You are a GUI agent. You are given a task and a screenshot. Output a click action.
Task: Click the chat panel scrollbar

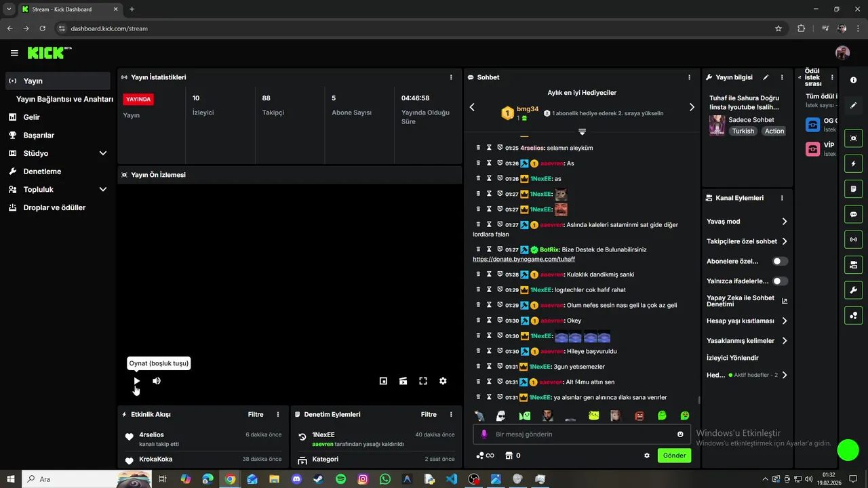(698, 401)
